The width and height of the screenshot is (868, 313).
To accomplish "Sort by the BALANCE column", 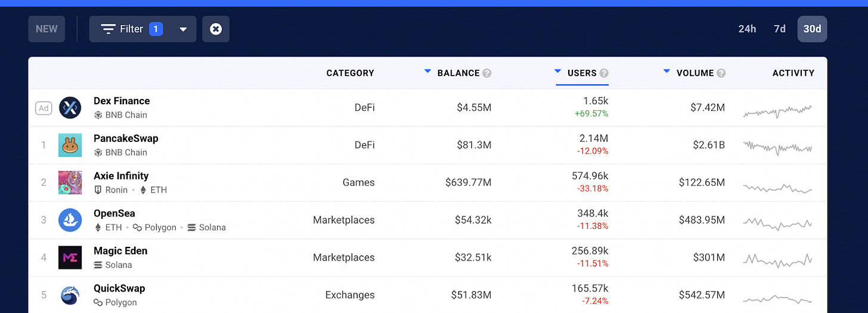I will click(x=458, y=73).
